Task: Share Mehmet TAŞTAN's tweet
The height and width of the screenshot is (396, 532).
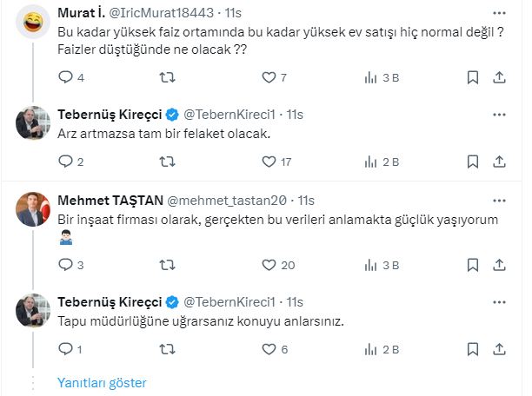Action: 499,266
